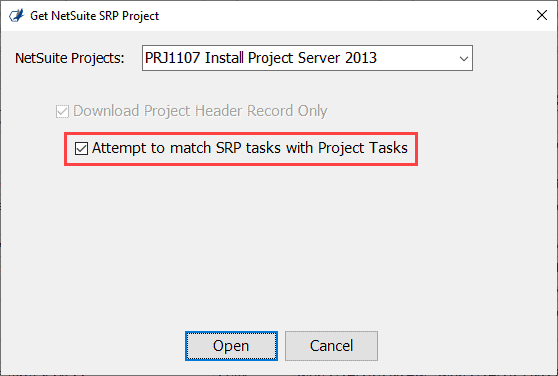Click the chevron at combo box right edge
Viewport: 558px width, 376px height.
(x=463, y=58)
